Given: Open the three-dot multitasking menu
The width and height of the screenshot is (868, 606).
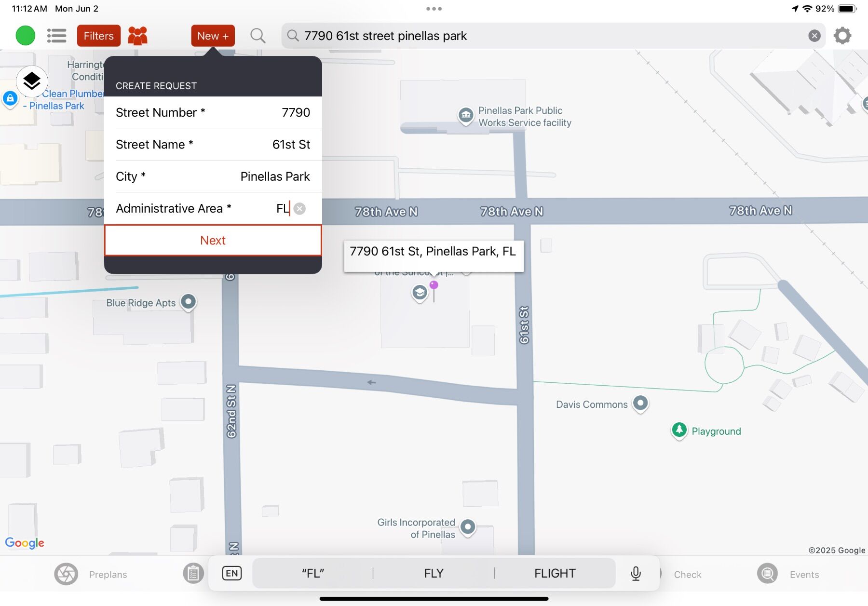Looking at the screenshot, I should click(x=434, y=9).
